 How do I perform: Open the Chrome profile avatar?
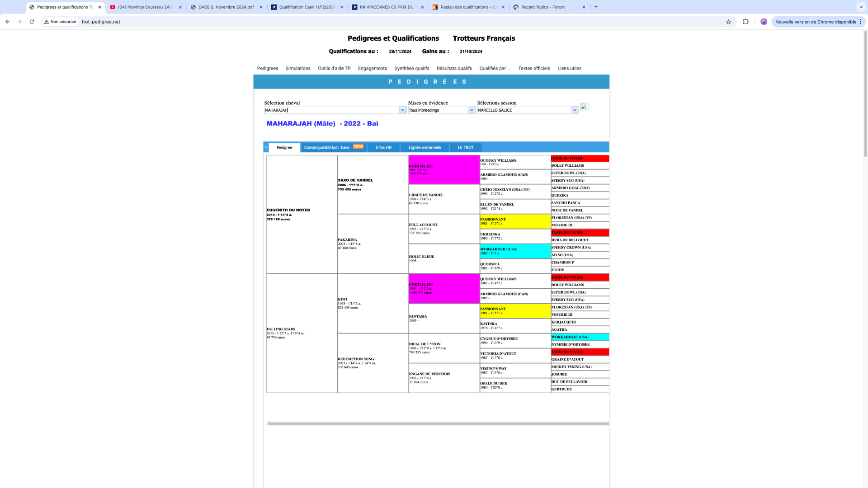(x=764, y=22)
